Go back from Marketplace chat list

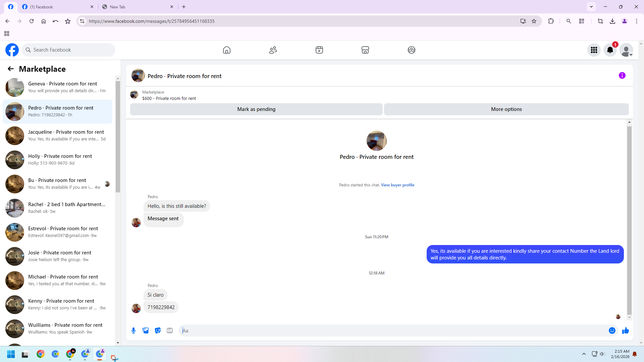coord(11,69)
